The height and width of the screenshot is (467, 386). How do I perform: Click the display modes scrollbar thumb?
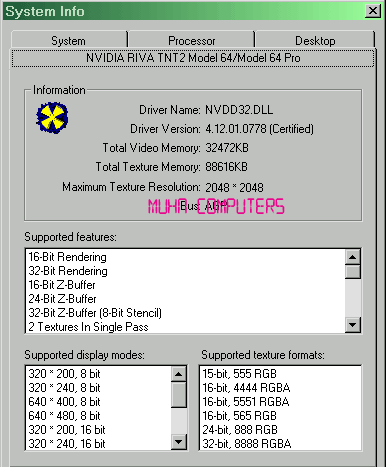pos(179,395)
